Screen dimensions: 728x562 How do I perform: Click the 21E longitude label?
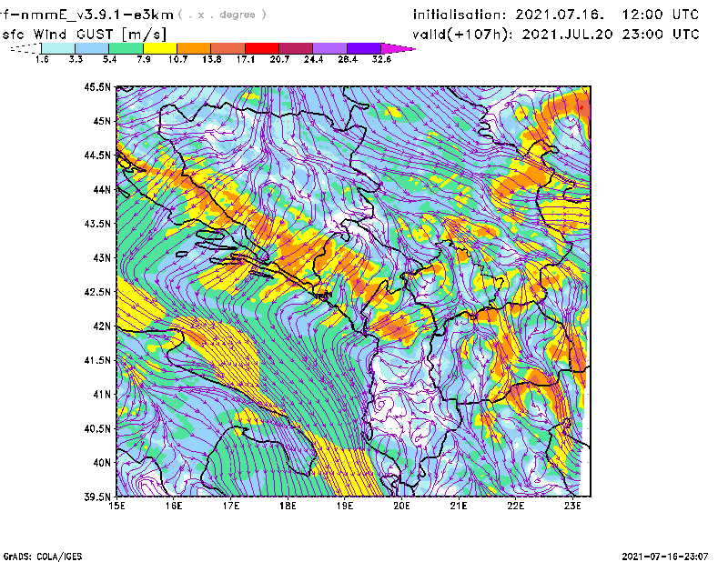(x=459, y=506)
